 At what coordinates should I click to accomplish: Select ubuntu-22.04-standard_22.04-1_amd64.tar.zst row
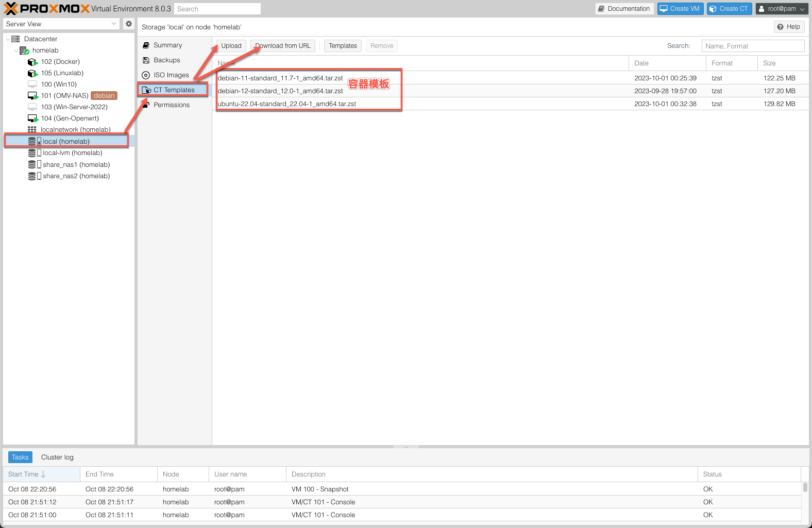[510, 104]
